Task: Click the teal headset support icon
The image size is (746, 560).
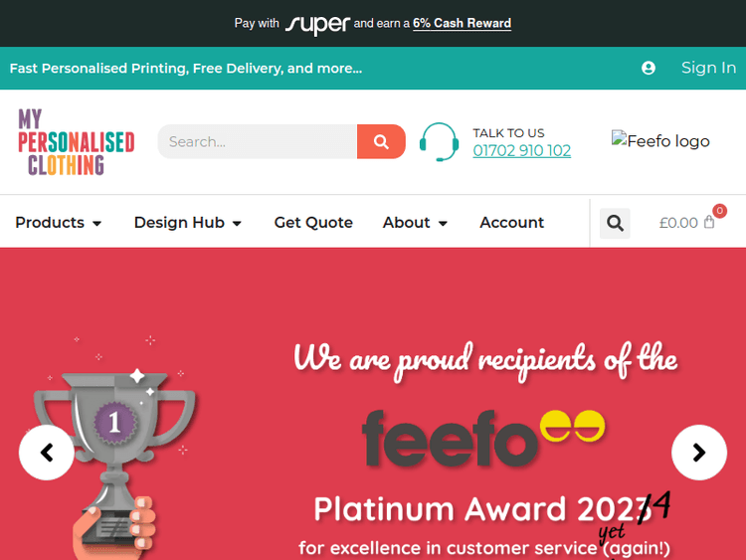Action: pyautogui.click(x=439, y=141)
